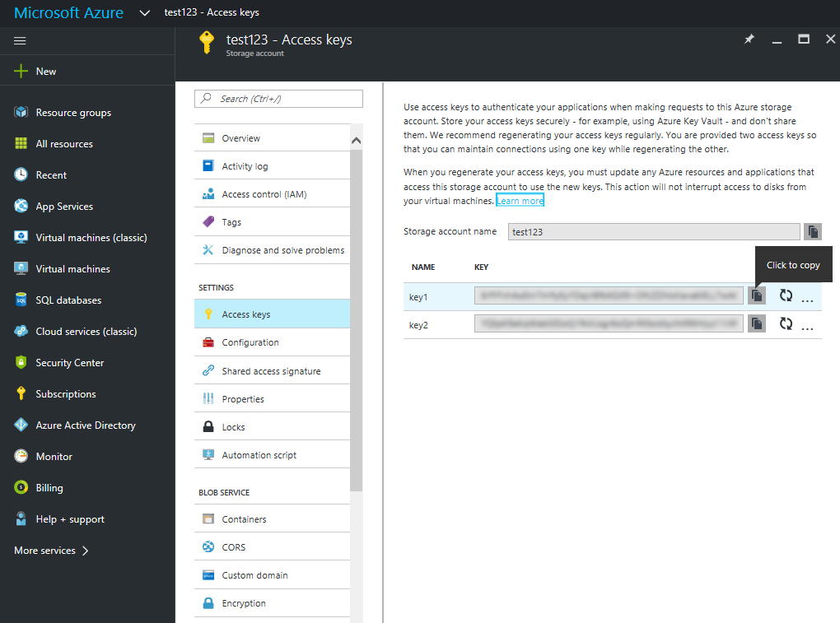Click the All resources grid icon
The image size is (840, 623).
click(21, 143)
